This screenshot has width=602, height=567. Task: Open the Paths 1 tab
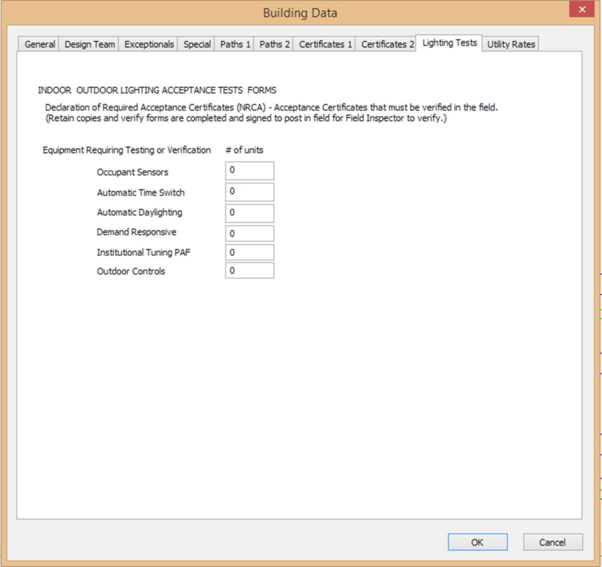pos(235,45)
